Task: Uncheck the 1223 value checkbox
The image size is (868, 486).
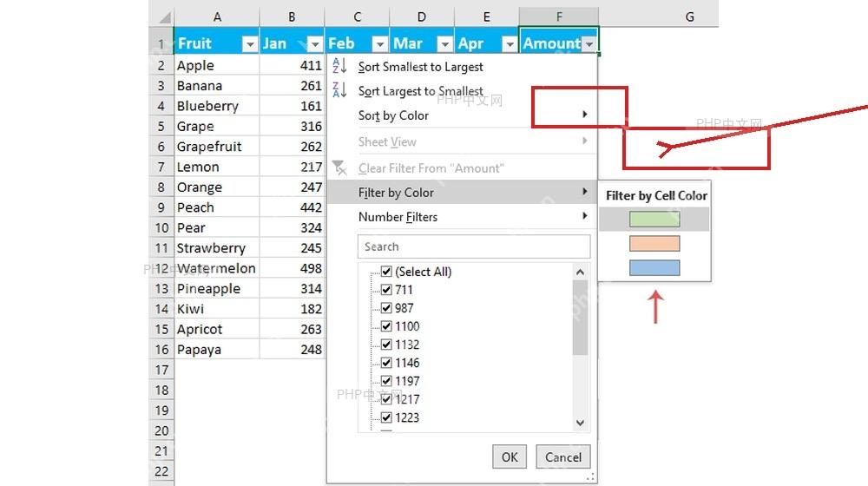Action: coord(386,417)
